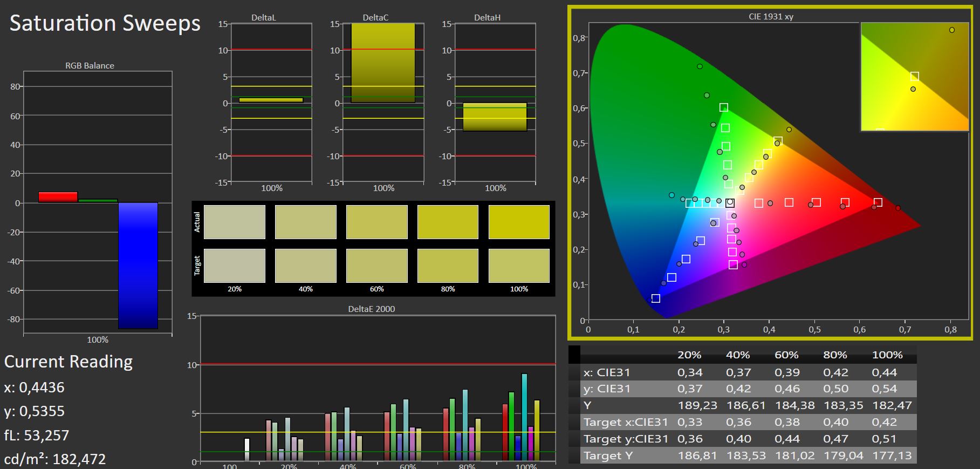Click the "Saturation Sweeps" page title
This screenshot has width=980, height=469.
105,23
